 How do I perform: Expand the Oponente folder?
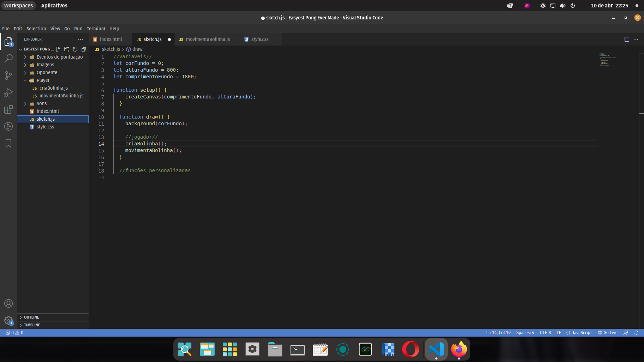pos(53,73)
